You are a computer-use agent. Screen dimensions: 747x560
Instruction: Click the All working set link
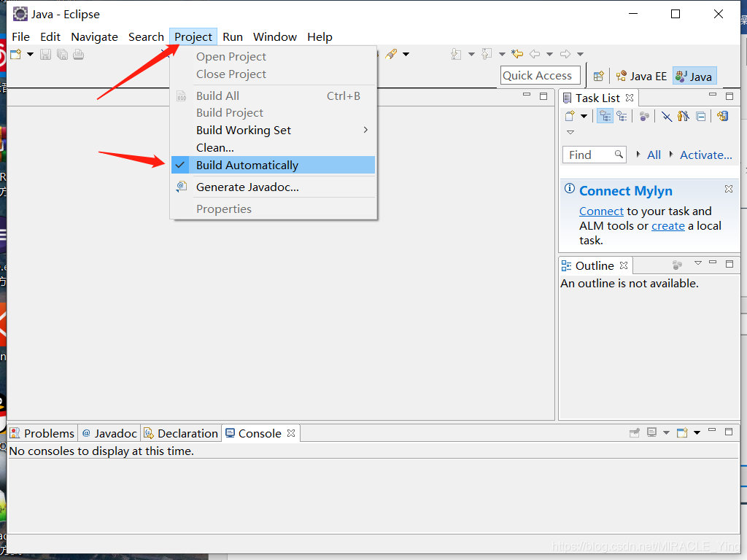click(654, 155)
